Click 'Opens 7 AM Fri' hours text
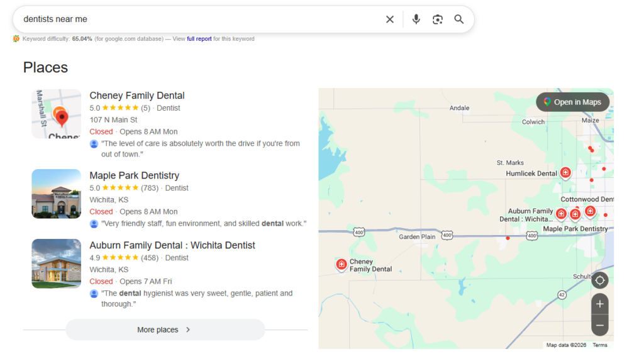644x364 pixels. click(x=146, y=282)
